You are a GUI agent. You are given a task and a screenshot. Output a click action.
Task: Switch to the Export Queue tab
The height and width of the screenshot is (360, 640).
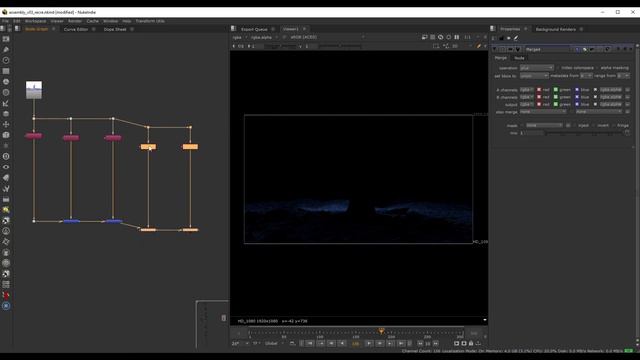(x=254, y=29)
